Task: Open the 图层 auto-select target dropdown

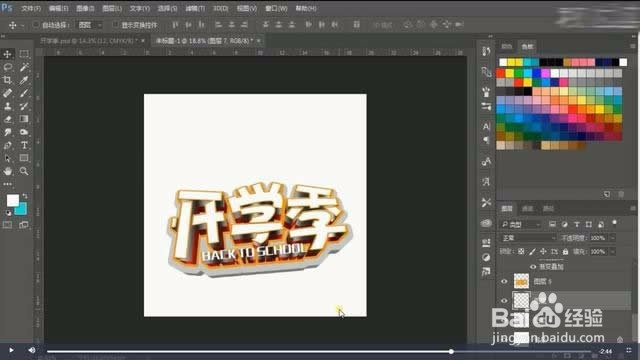Action: point(90,25)
